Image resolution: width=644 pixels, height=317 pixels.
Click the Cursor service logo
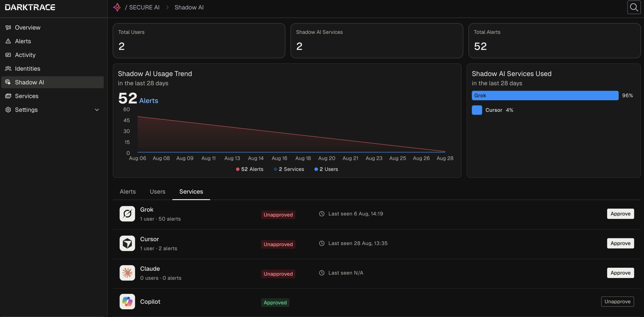pyautogui.click(x=127, y=243)
